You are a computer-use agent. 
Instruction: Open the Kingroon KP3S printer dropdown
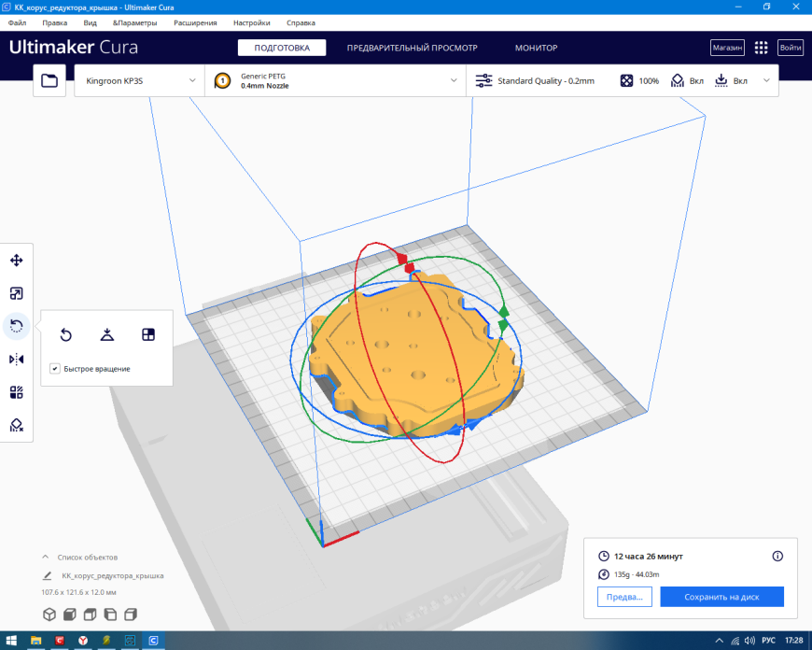click(140, 80)
